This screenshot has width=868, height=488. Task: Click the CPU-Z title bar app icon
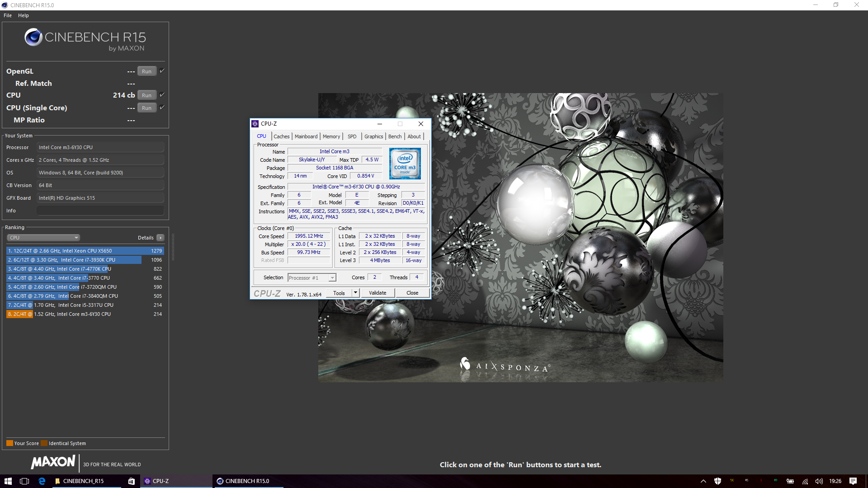pos(255,124)
